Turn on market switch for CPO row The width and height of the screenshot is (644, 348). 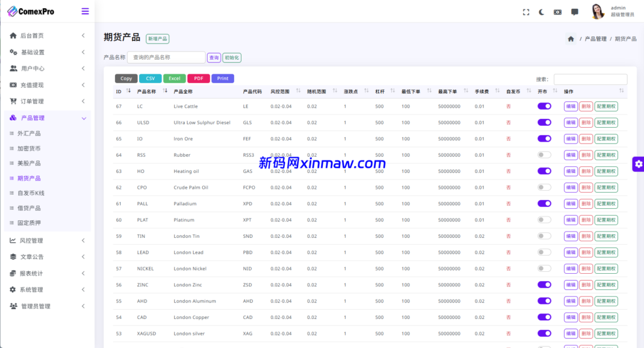coord(544,188)
